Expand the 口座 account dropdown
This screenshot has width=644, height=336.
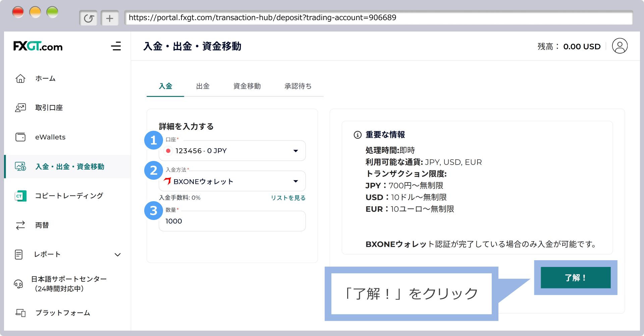point(296,151)
